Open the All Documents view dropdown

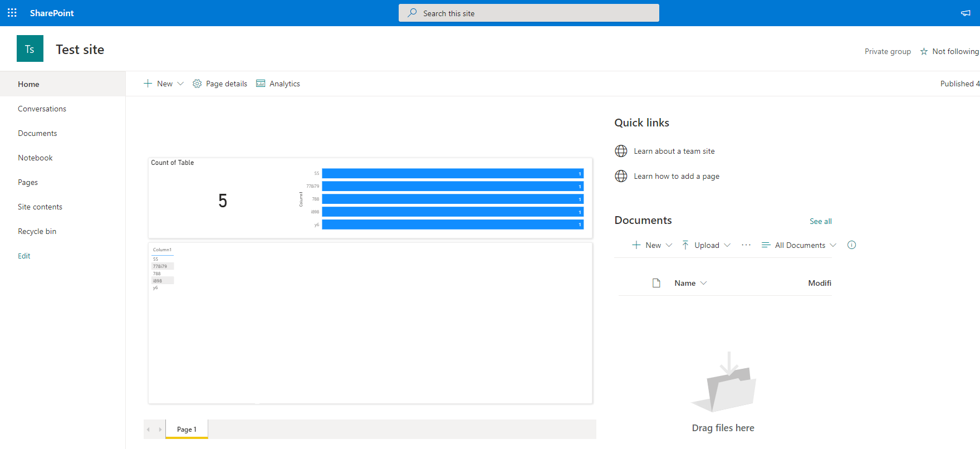pos(799,245)
